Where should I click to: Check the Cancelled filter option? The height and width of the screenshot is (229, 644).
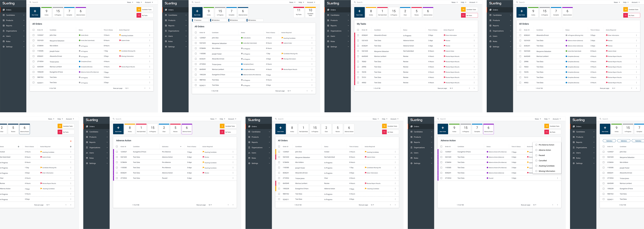pos(536,161)
